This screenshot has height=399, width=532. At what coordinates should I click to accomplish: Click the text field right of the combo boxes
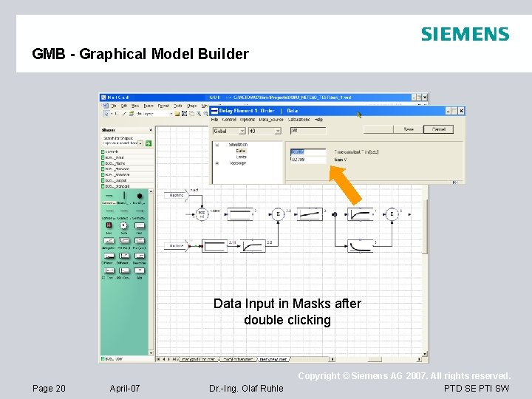tap(308, 131)
